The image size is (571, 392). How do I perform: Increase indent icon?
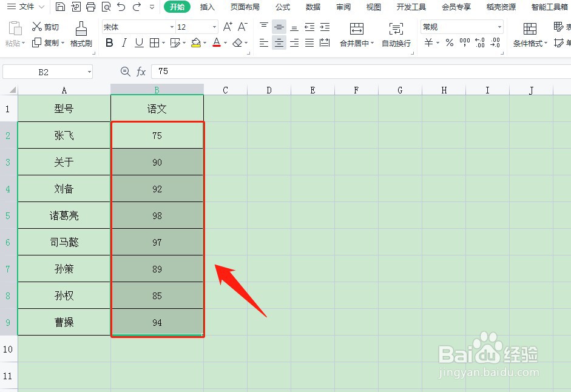tap(325, 27)
